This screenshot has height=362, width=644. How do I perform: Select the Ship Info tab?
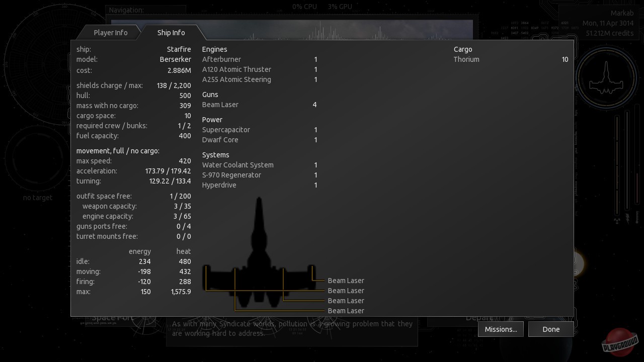(x=171, y=33)
